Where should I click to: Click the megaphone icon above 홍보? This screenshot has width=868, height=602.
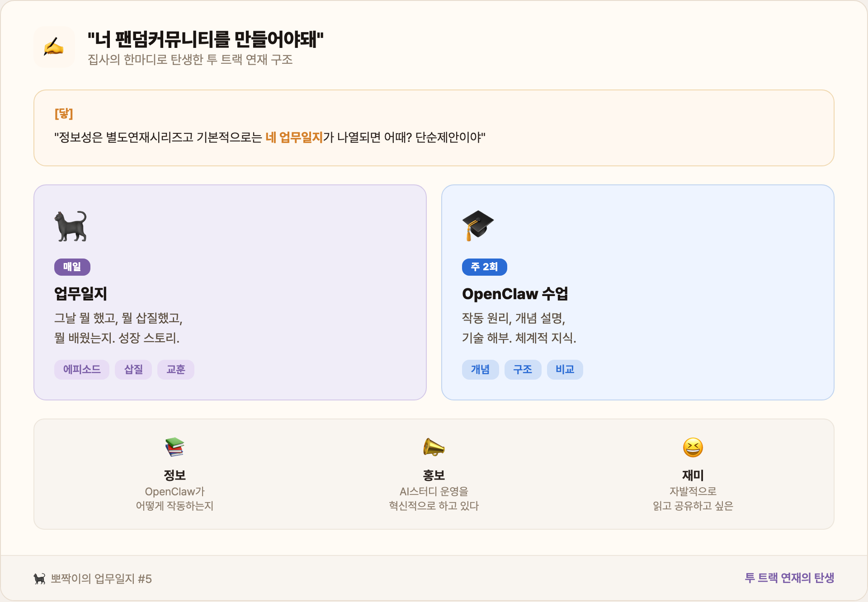434,447
